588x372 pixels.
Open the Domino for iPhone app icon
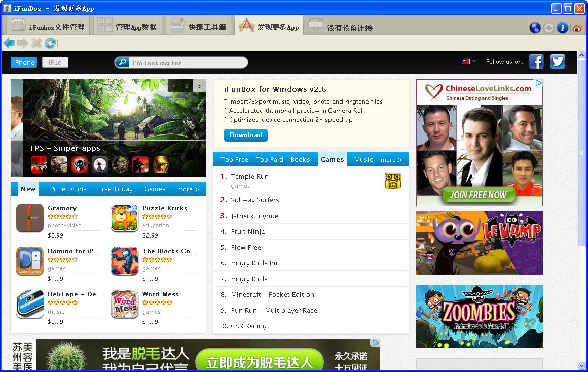30,261
